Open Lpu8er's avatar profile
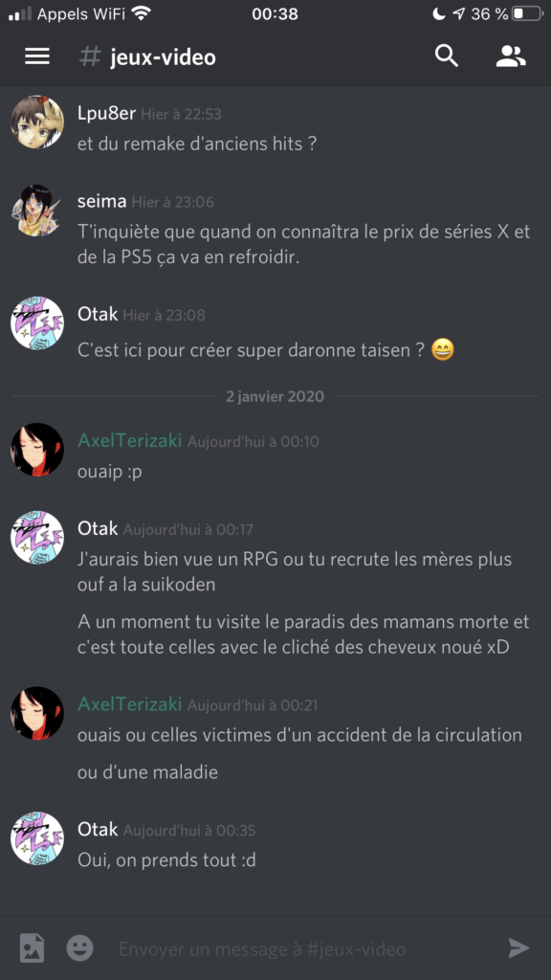Image resolution: width=551 pixels, height=980 pixels. coord(37,122)
